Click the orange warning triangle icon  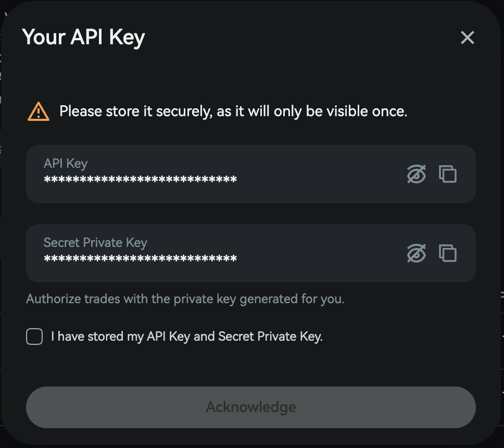[39, 111]
